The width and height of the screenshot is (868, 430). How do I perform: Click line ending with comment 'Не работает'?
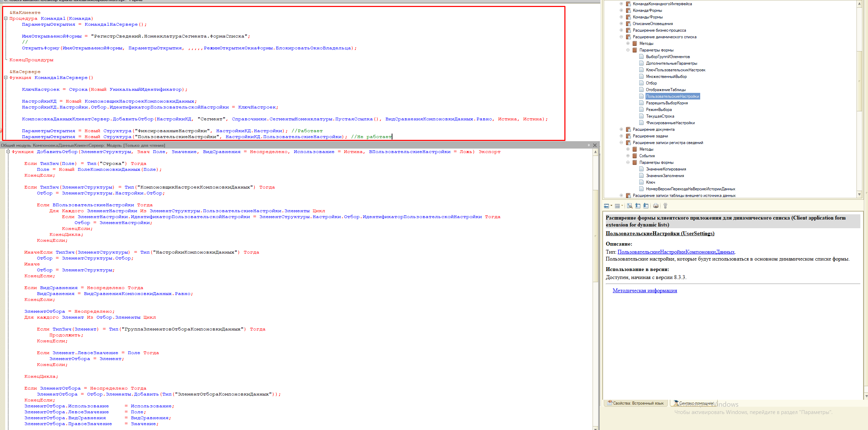coord(207,137)
